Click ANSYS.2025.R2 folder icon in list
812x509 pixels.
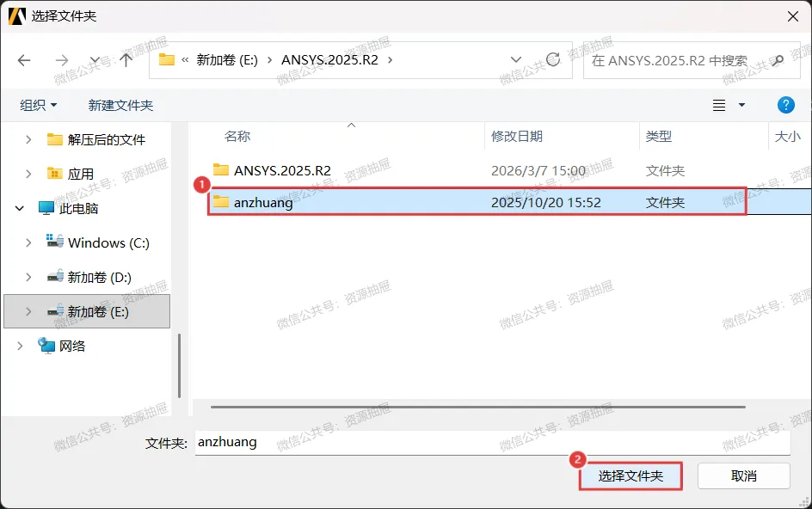pos(221,169)
